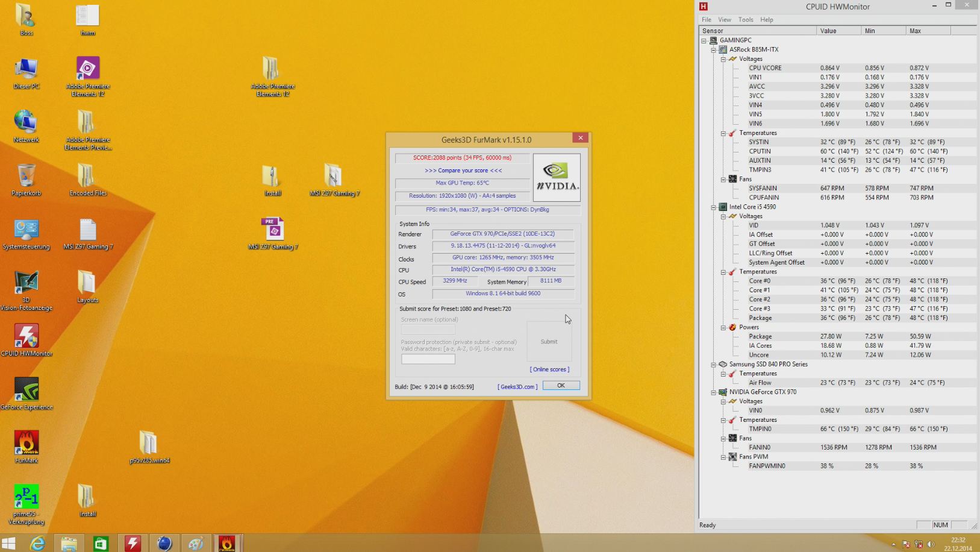Select the Dieser PC desktop icon
980x552 pixels.
[x=27, y=74]
